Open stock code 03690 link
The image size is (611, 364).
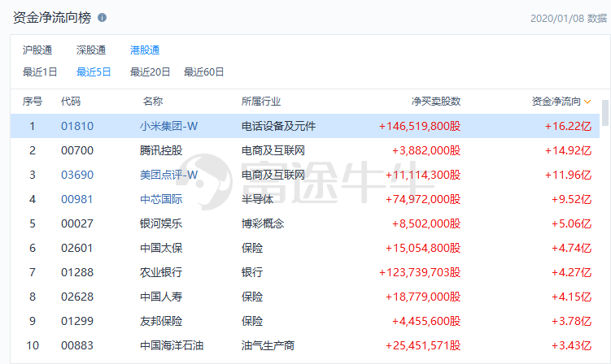(x=77, y=175)
